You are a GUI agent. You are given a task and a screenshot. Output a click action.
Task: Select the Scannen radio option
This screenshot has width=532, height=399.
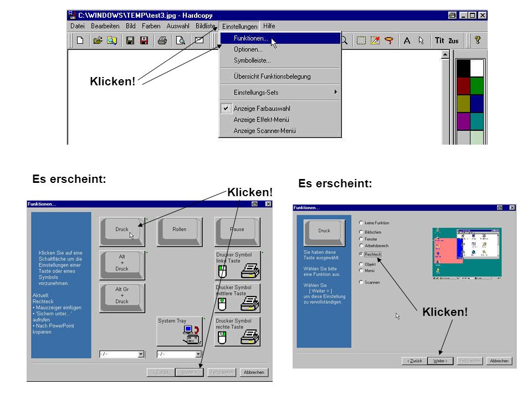coord(361,282)
